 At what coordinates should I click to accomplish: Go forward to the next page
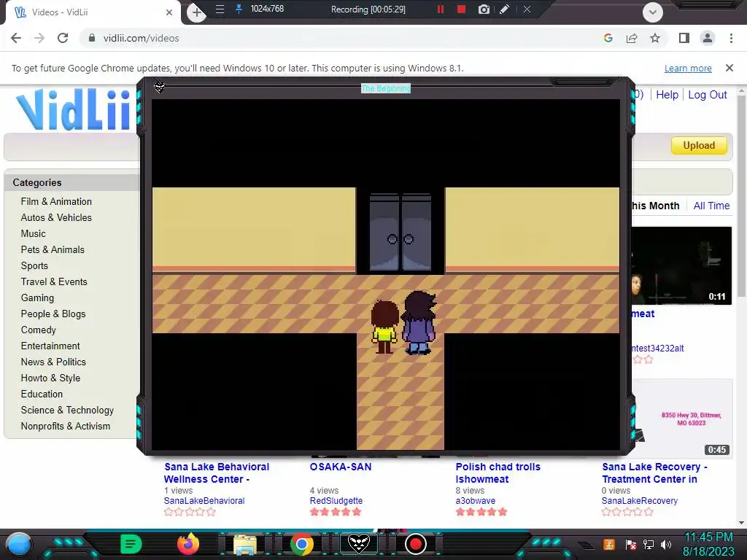pyautogui.click(x=39, y=38)
